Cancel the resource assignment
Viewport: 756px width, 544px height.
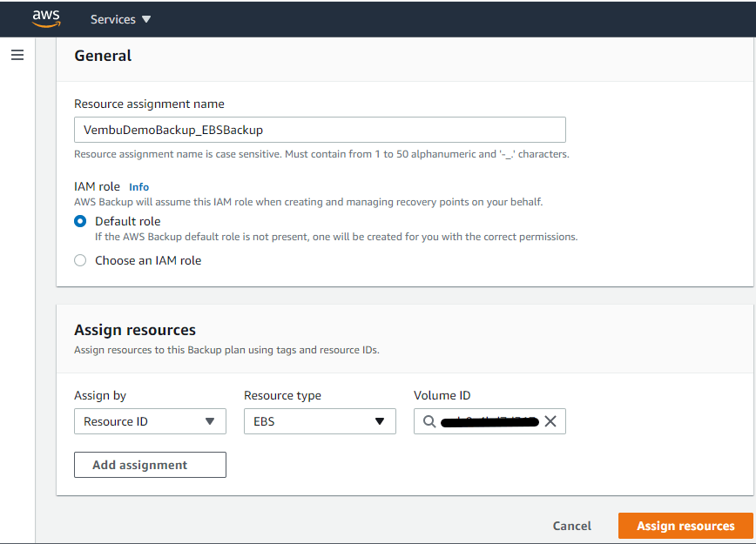coord(571,526)
